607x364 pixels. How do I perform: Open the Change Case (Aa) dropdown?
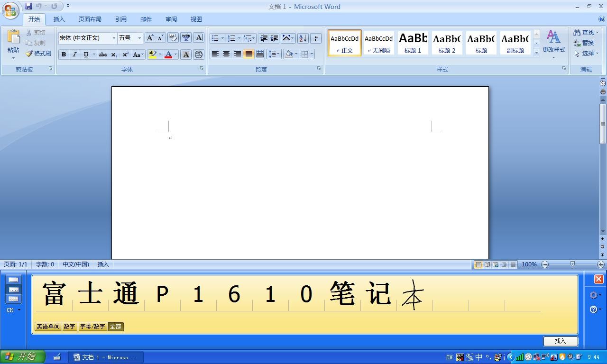click(138, 55)
